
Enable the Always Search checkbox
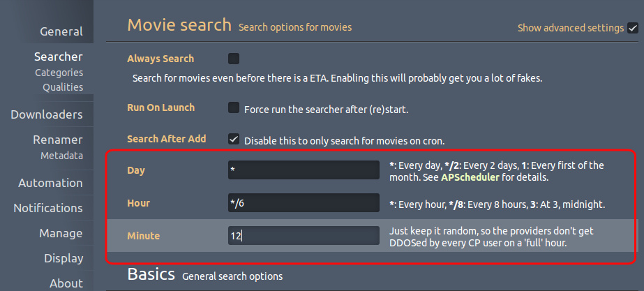pyautogui.click(x=234, y=59)
